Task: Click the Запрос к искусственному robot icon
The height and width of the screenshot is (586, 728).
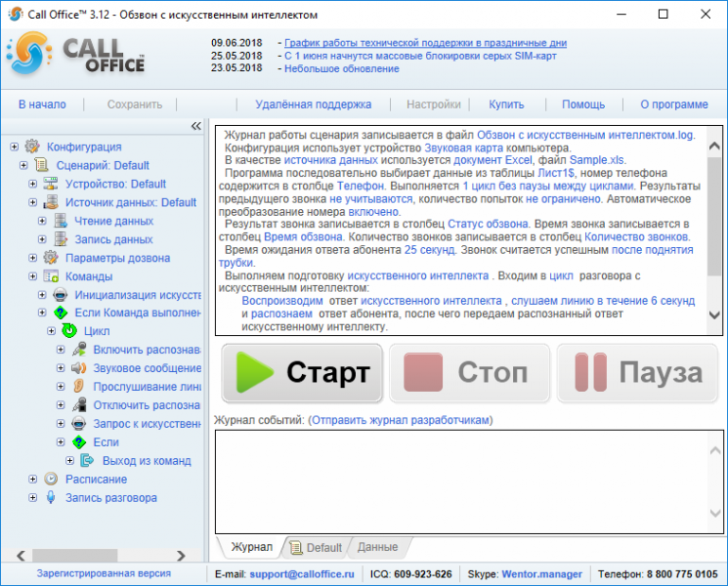Action: (x=79, y=423)
